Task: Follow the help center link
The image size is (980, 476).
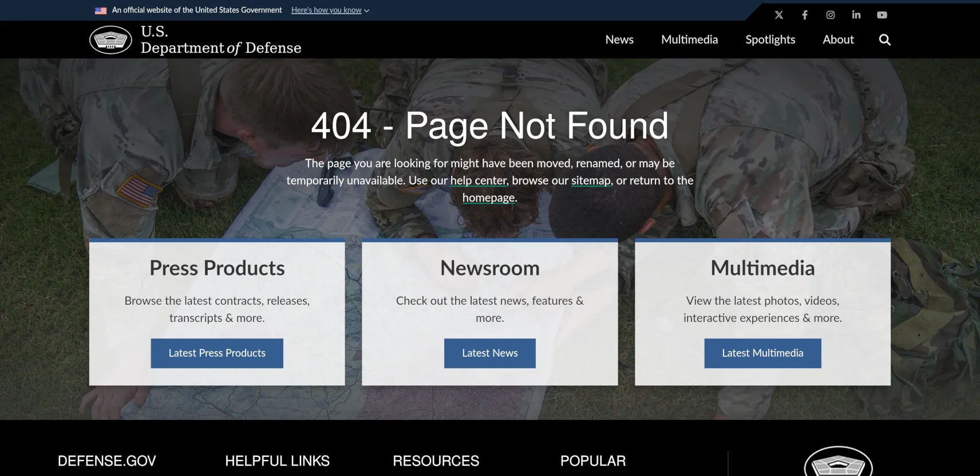Action: tap(479, 180)
